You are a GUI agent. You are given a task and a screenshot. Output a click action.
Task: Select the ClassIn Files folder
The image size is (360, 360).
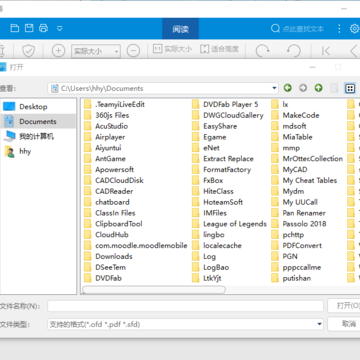point(110,213)
